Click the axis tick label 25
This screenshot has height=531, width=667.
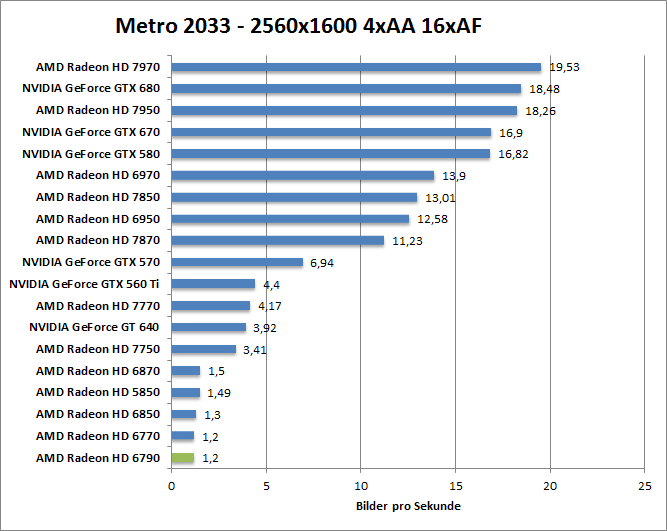click(x=645, y=486)
